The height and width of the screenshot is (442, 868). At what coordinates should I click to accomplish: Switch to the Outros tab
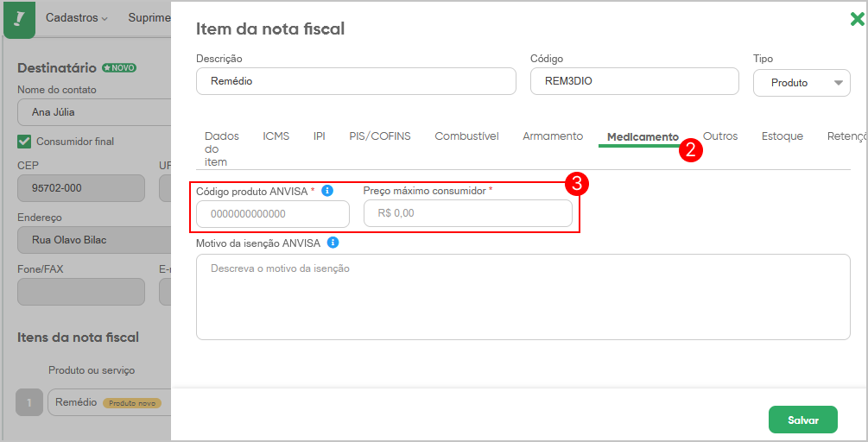click(x=720, y=136)
